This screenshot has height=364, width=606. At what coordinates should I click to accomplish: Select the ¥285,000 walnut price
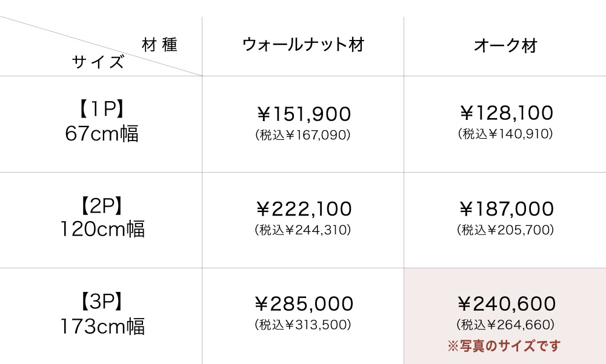click(x=303, y=304)
